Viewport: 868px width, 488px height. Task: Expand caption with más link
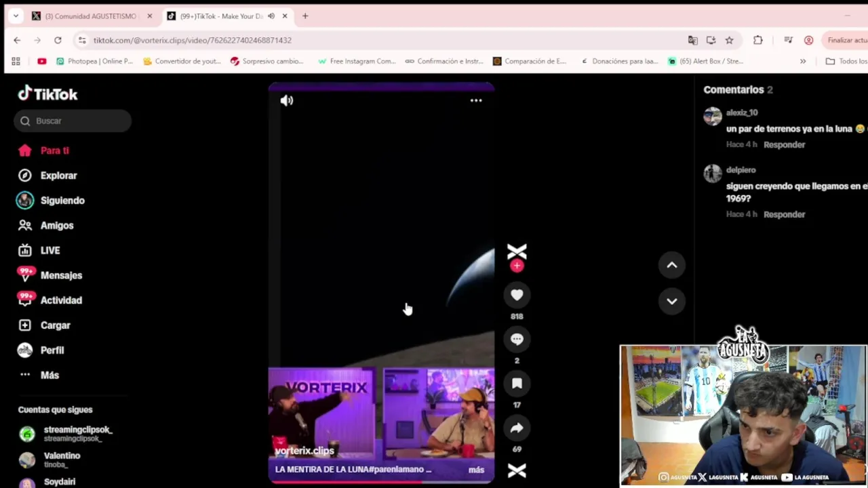[x=476, y=470]
